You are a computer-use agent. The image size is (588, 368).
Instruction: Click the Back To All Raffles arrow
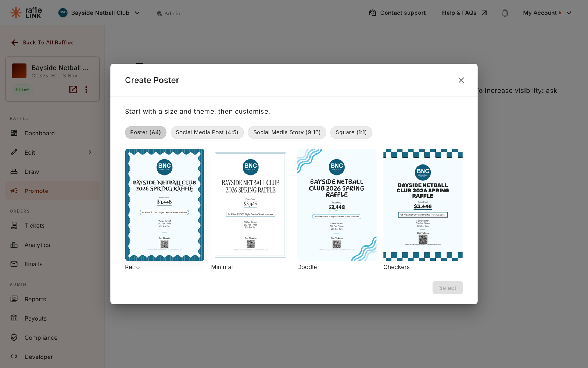15,43
